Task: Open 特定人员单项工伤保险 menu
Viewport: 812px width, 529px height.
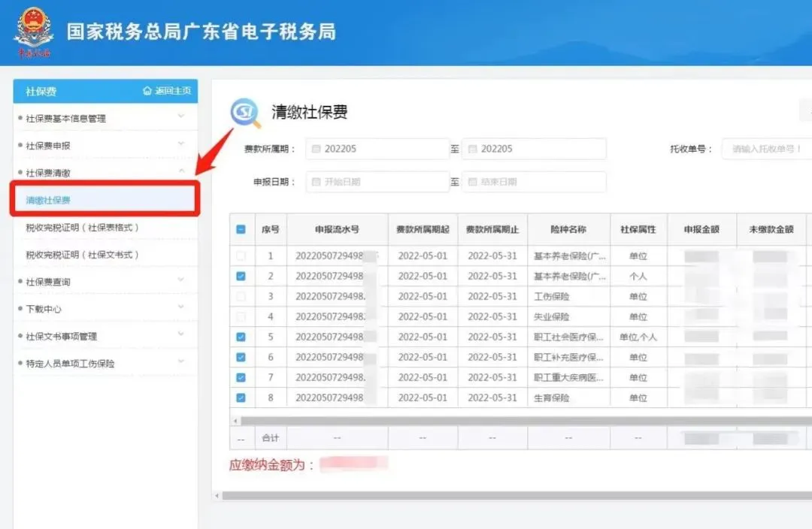Action: [x=105, y=364]
